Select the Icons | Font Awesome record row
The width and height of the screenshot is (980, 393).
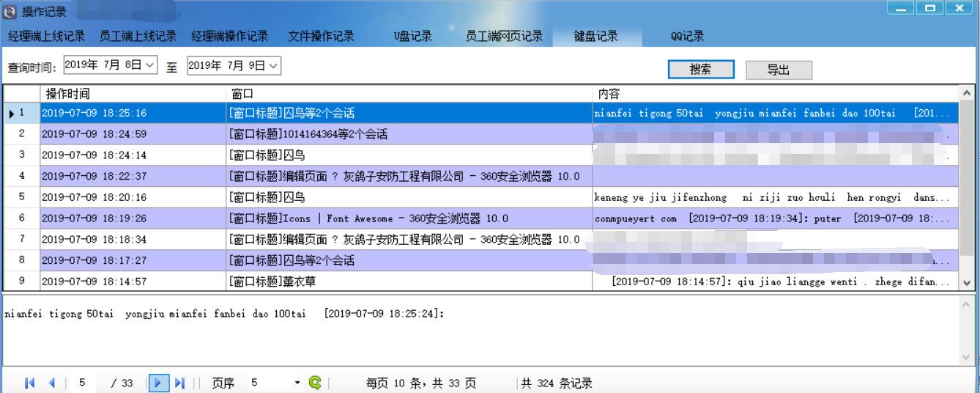coord(410,218)
